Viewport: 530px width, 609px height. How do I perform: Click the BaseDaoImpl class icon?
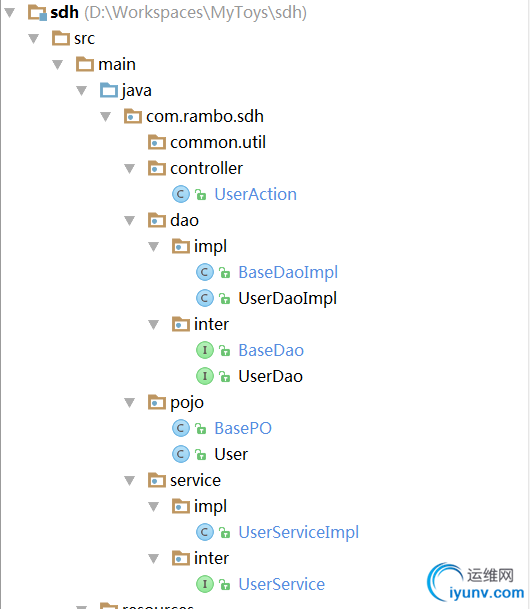tap(205, 272)
